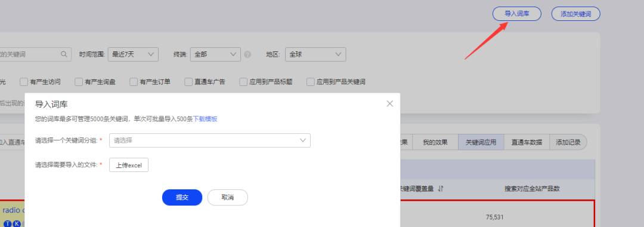Check the 有产生订单 checkbox
This screenshot has width=644, height=227.
(x=134, y=82)
